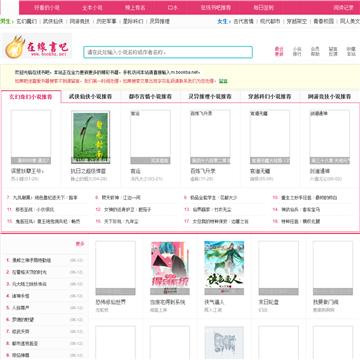Open the grey icy cover in the bottom row
360x360 pixels.
point(224,343)
